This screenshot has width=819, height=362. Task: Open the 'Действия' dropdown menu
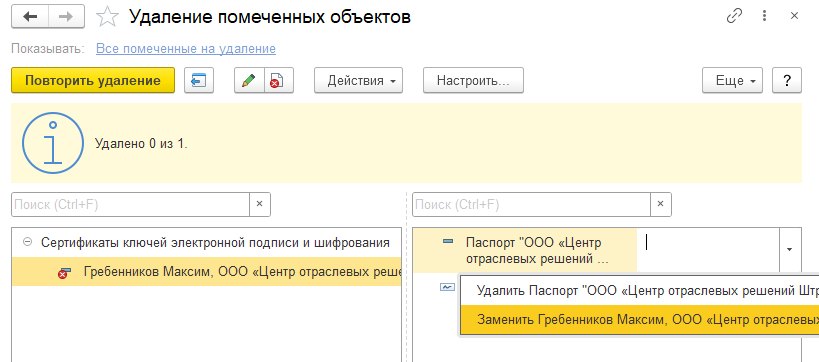(358, 81)
